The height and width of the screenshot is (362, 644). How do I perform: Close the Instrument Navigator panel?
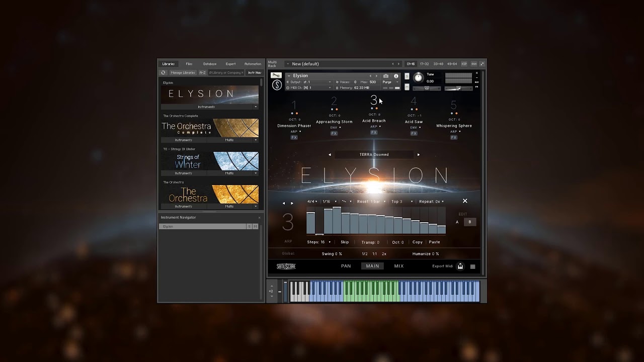(260, 217)
